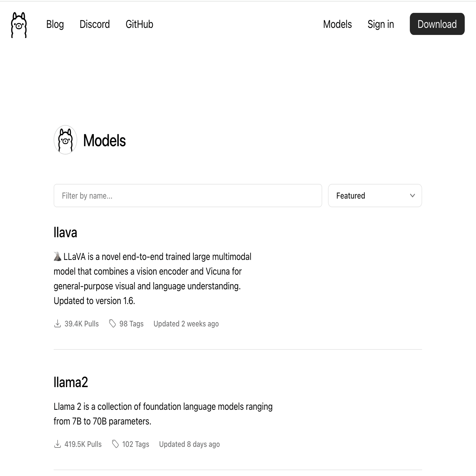Click the LLaVA model description text
This screenshot has width=476, height=476.
pyautogui.click(x=152, y=279)
